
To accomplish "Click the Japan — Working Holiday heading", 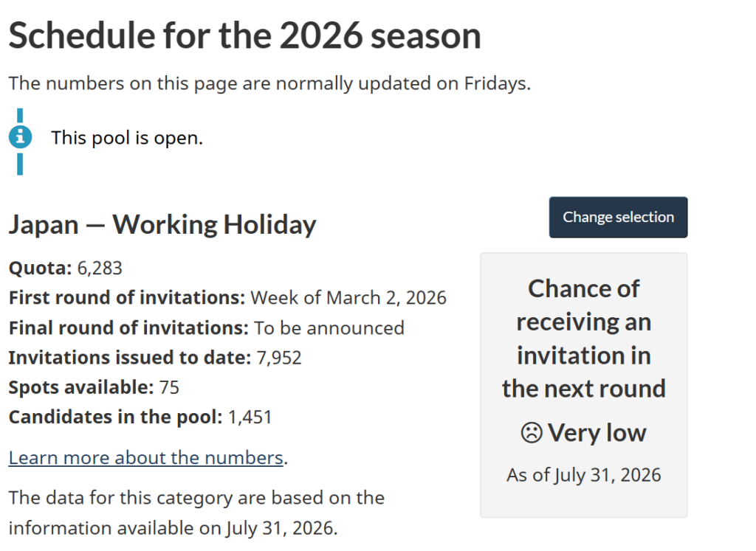I will click(162, 224).
